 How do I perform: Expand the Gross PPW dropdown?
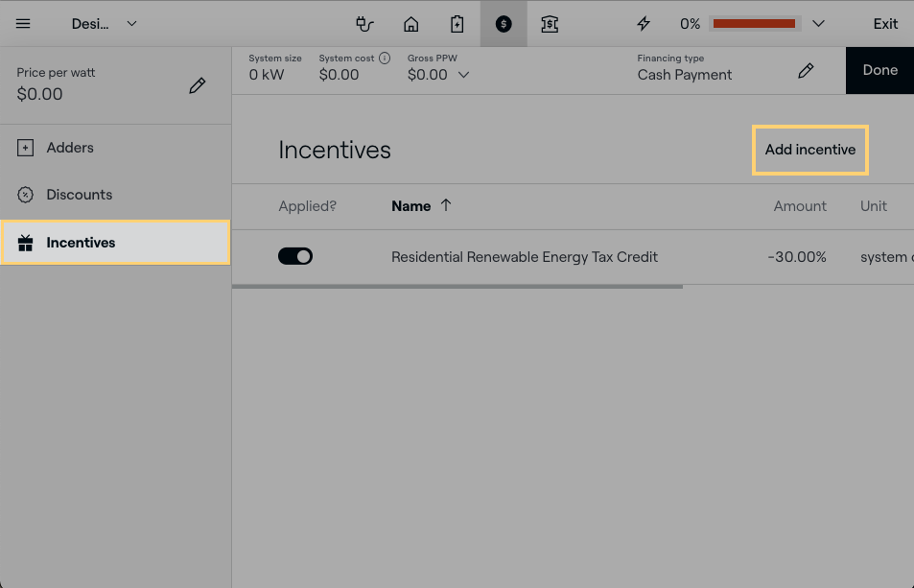[x=463, y=75]
